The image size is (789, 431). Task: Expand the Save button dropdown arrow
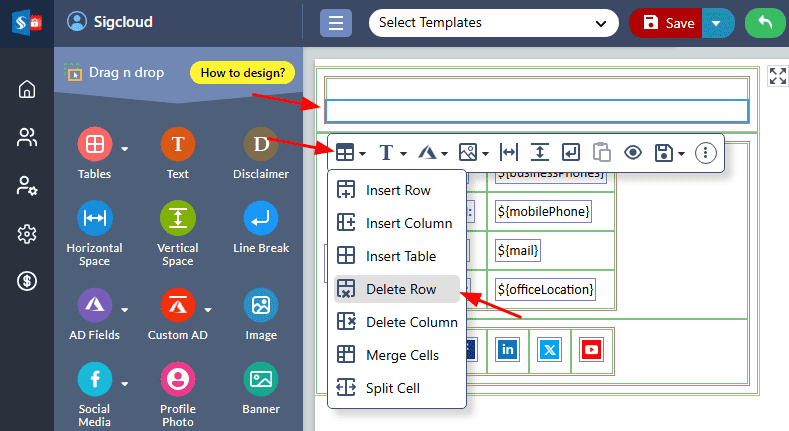tap(715, 23)
